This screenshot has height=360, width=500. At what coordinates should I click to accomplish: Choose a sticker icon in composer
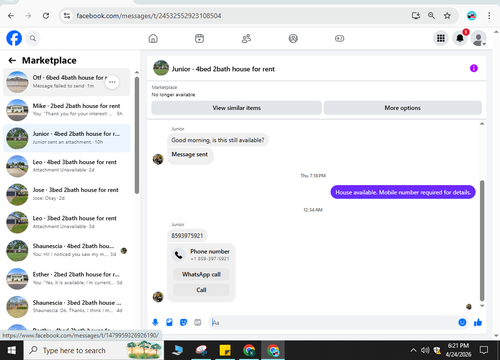click(x=183, y=322)
